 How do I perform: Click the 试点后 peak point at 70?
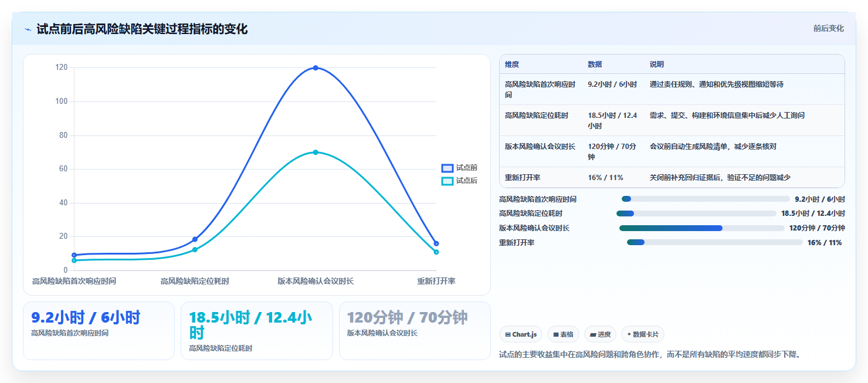[316, 152]
